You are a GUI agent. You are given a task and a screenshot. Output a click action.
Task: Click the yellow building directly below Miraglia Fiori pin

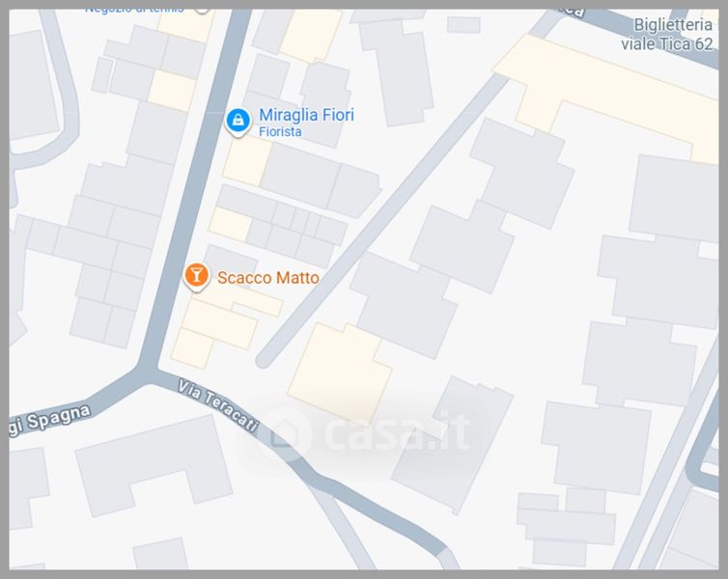coord(247,160)
